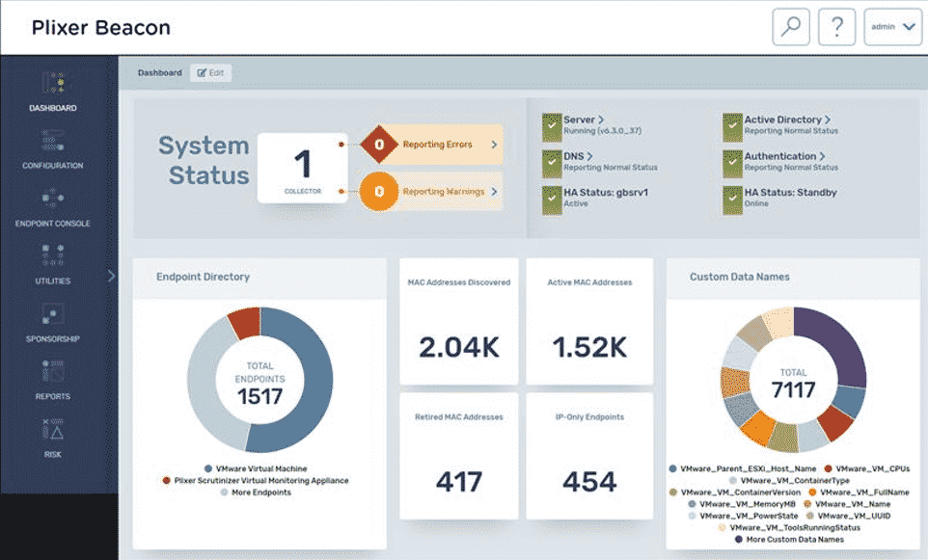This screenshot has height=560, width=928.
Task: Click the red Reporting Errors diamond icon
Action: point(379,144)
